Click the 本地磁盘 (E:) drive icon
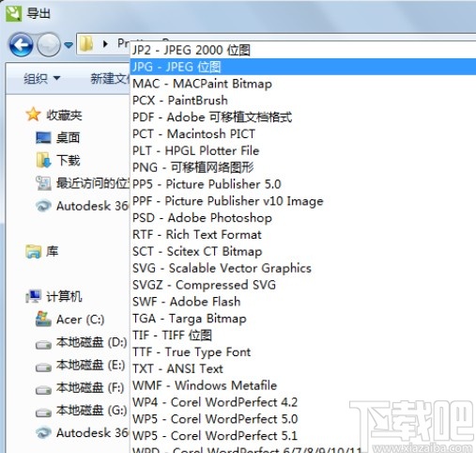The width and height of the screenshot is (476, 453). point(43,367)
